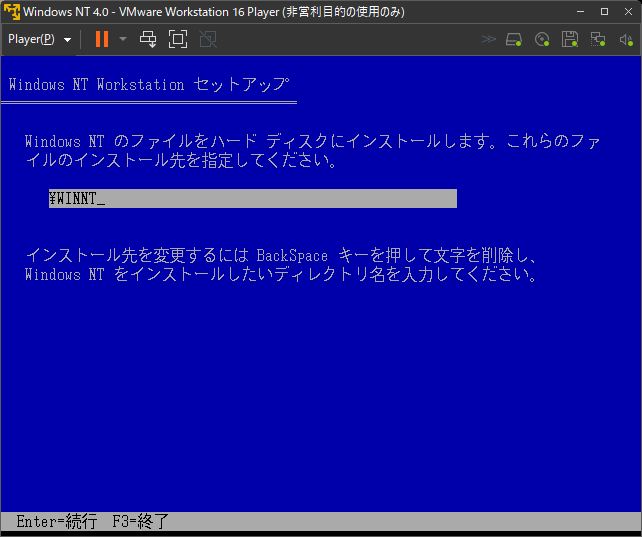Viewport: 642px width, 537px height.
Task: Click the grayed-out Unity mode icon
Action: 208,39
